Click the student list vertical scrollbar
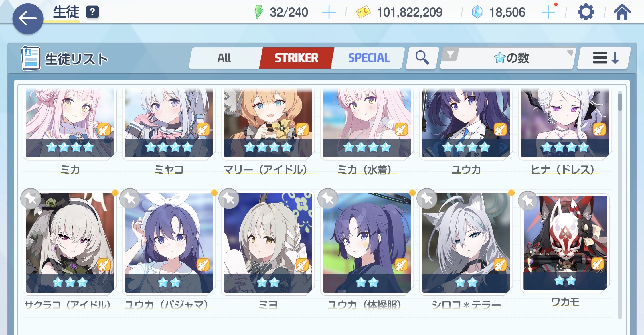This screenshot has width=644, height=335. click(620, 205)
